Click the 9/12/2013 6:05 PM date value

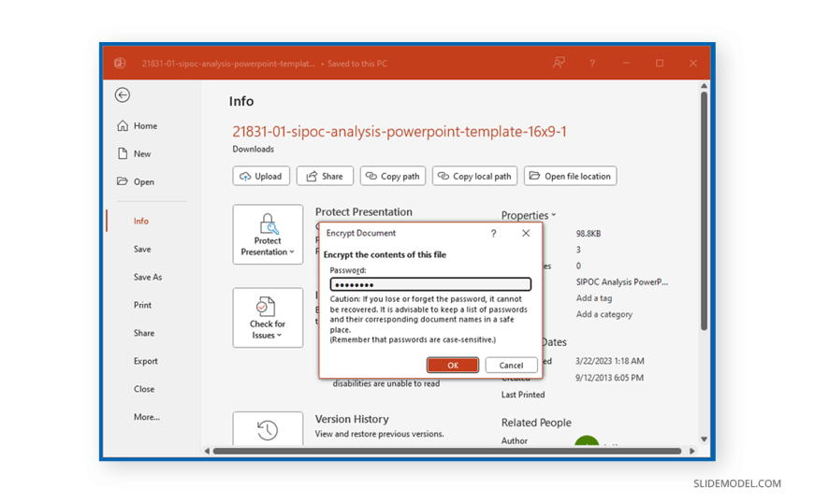609,378
